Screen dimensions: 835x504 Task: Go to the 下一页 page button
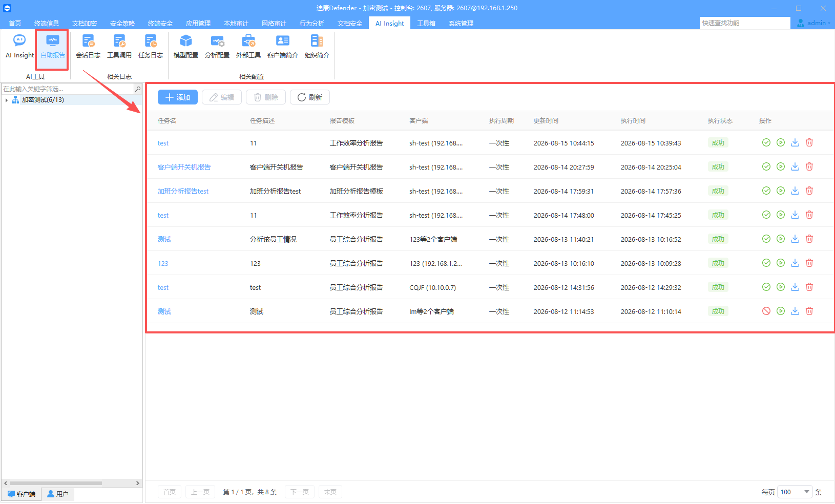[300, 492]
